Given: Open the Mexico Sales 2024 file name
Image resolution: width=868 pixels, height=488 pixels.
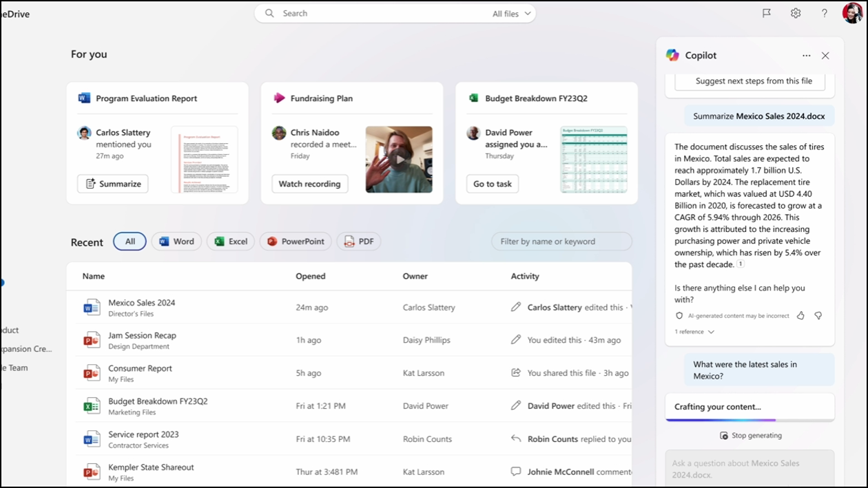Looking at the screenshot, I should (x=142, y=302).
